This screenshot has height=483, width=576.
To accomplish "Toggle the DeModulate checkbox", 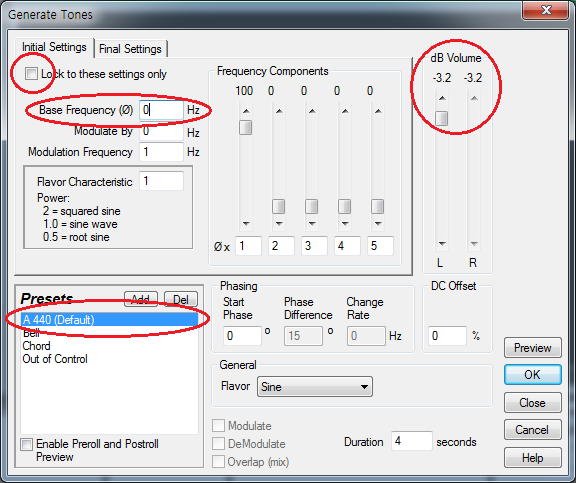I will coord(218,443).
